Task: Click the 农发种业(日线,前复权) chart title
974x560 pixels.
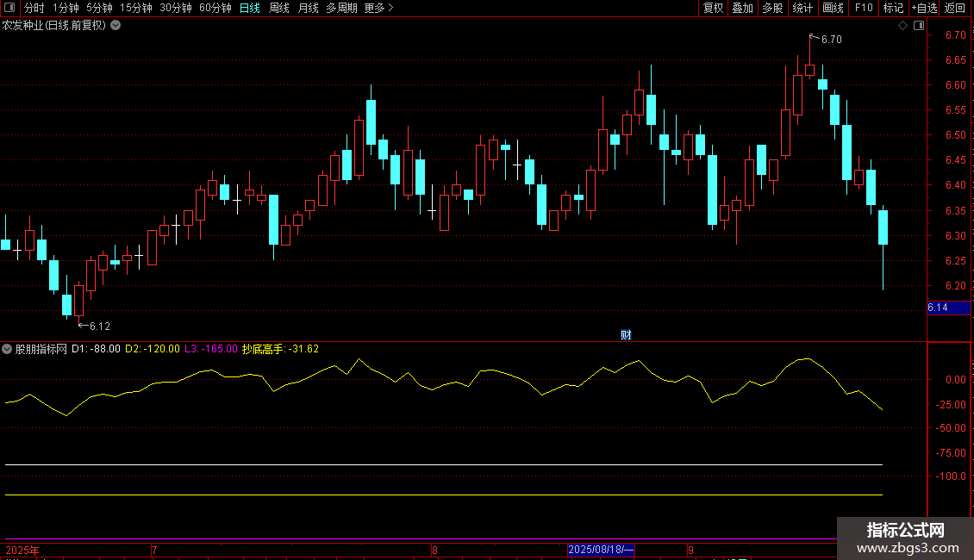Action: coord(54,26)
